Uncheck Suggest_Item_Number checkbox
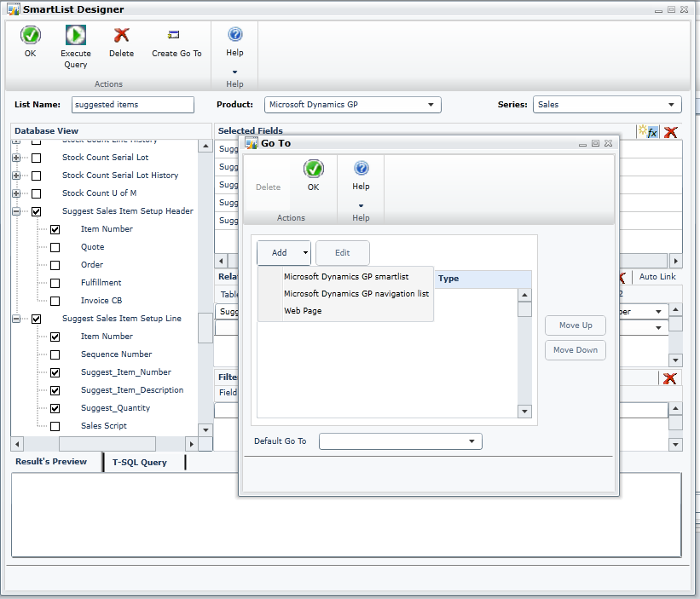The height and width of the screenshot is (599, 700). pos(55,373)
